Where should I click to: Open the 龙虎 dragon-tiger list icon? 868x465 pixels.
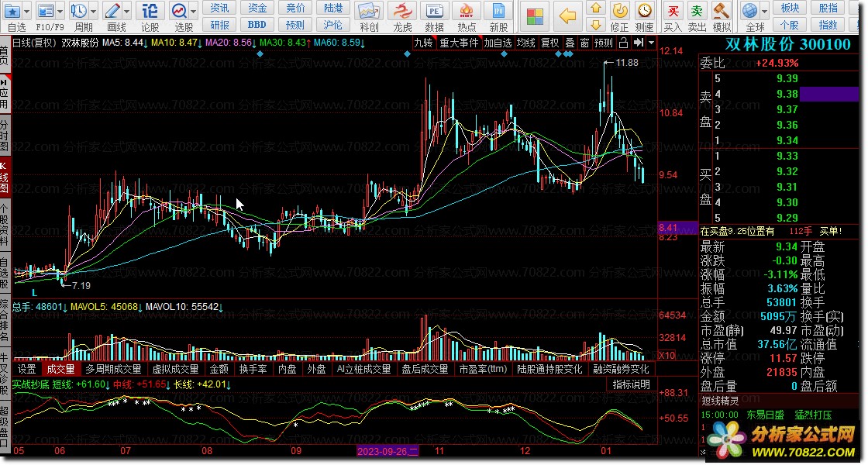(402, 11)
